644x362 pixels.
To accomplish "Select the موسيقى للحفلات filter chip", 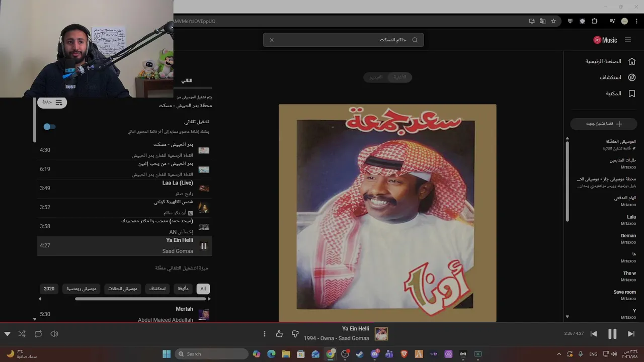I will 123,289.
